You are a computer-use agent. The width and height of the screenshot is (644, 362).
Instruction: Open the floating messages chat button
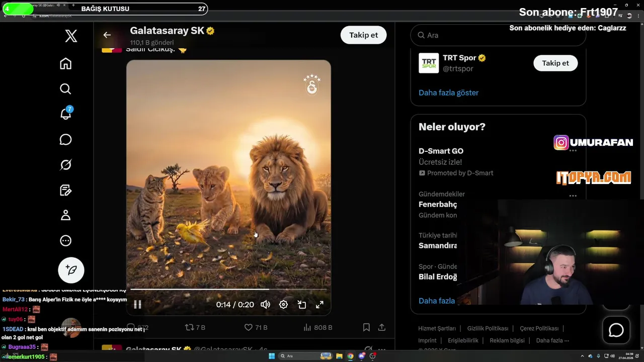pyautogui.click(x=616, y=330)
